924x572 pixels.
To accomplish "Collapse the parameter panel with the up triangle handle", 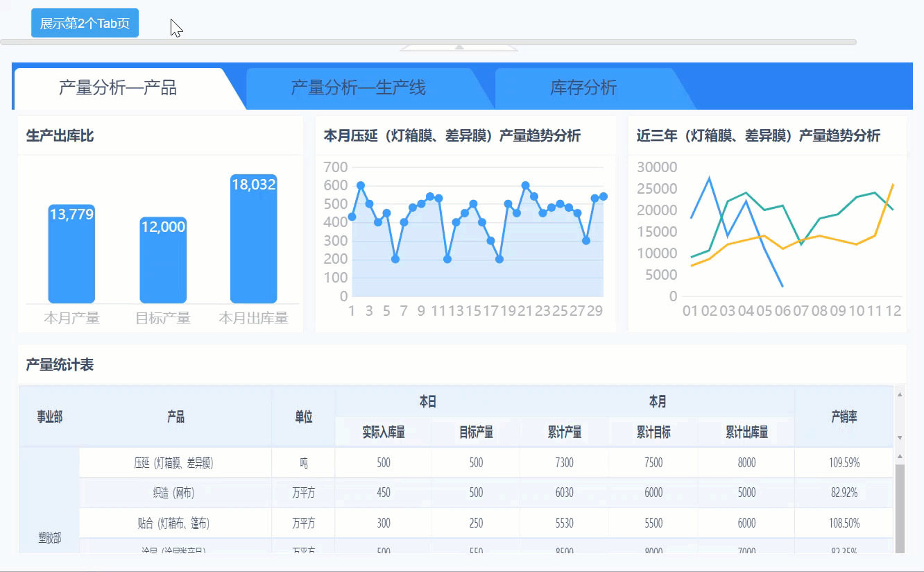I will click(459, 47).
